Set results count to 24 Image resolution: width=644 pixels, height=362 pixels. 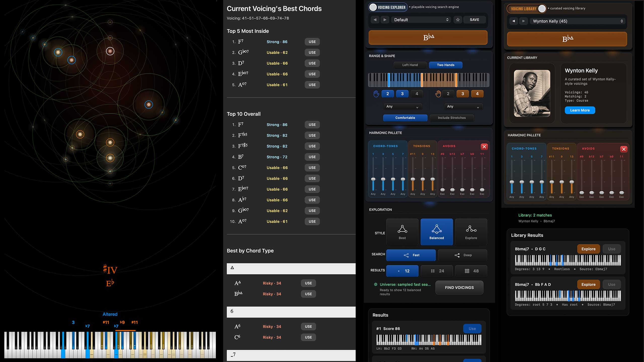[x=437, y=271]
